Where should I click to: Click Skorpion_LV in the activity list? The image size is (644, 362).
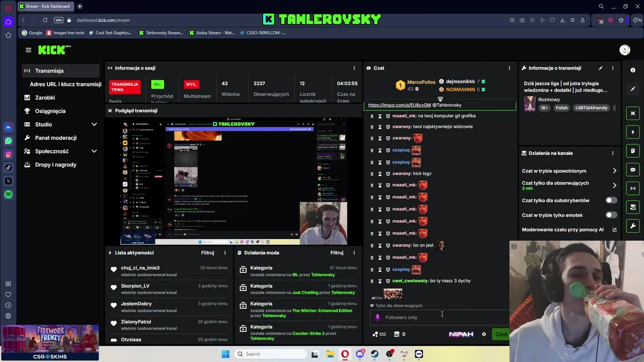pyautogui.click(x=135, y=286)
